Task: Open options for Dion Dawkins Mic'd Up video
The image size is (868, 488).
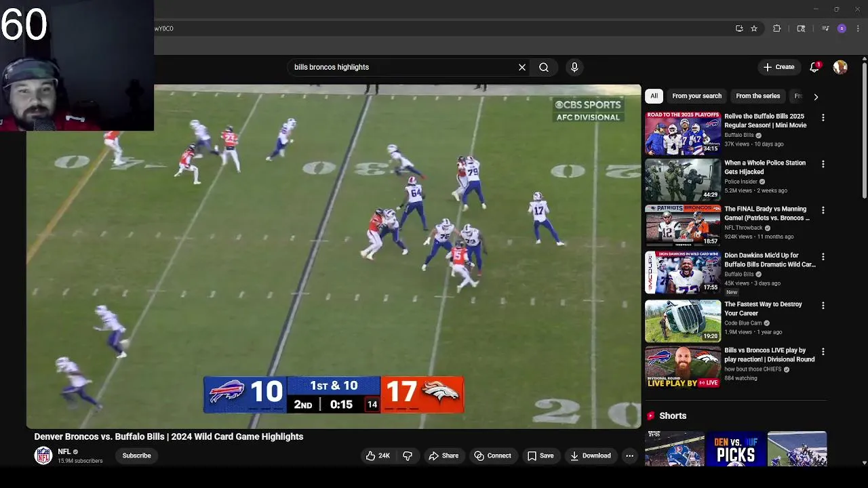Action: pyautogui.click(x=823, y=257)
